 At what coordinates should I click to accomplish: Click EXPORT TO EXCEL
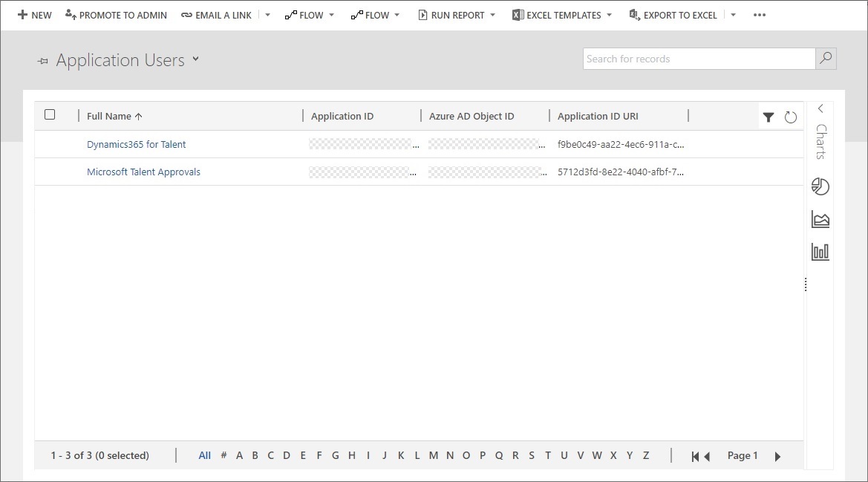tap(673, 15)
